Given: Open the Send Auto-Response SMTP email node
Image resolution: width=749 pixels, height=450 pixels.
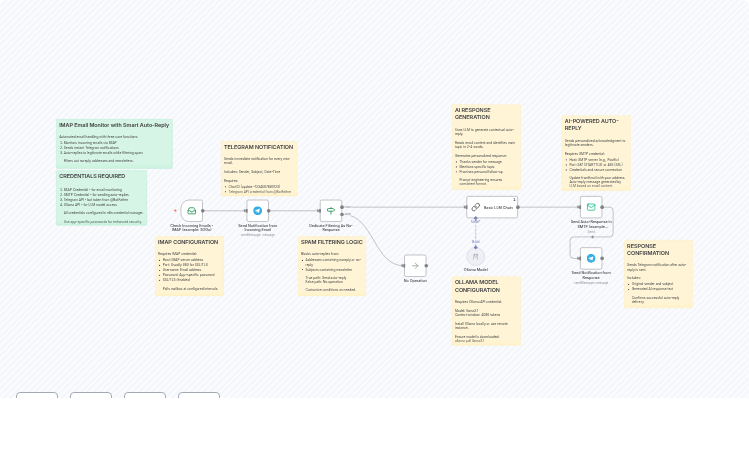Looking at the screenshot, I should 591,207.
